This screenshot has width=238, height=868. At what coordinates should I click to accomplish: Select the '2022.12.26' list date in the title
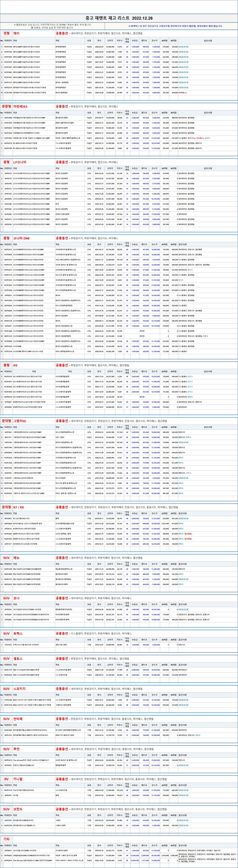pyautogui.click(x=142, y=18)
